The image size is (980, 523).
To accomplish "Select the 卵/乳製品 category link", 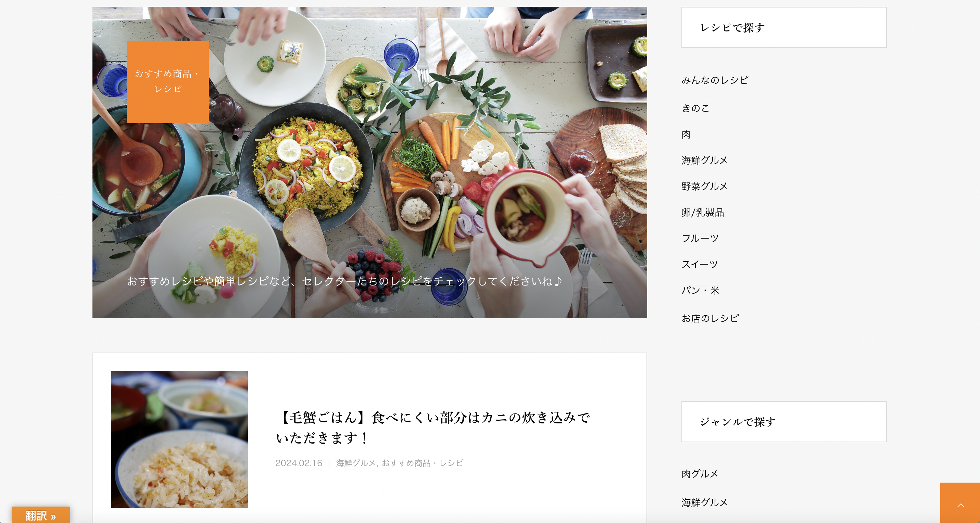I will 703,212.
